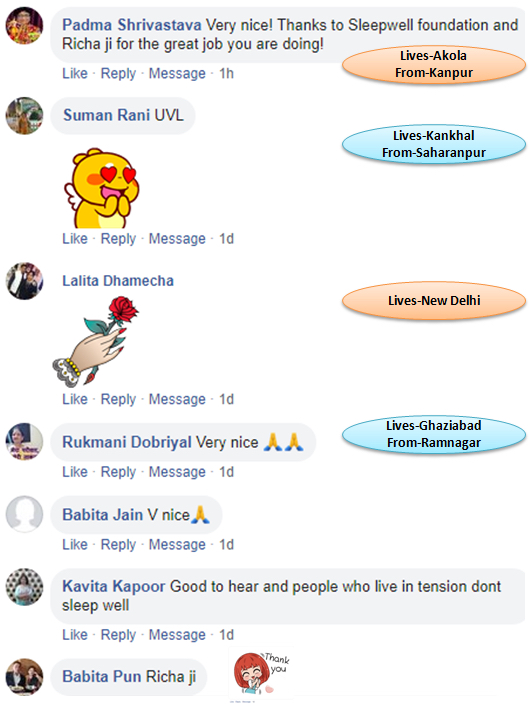
Task: Like Rukmani Dobriyal's Very nice comment
Action: pyautogui.click(x=75, y=472)
